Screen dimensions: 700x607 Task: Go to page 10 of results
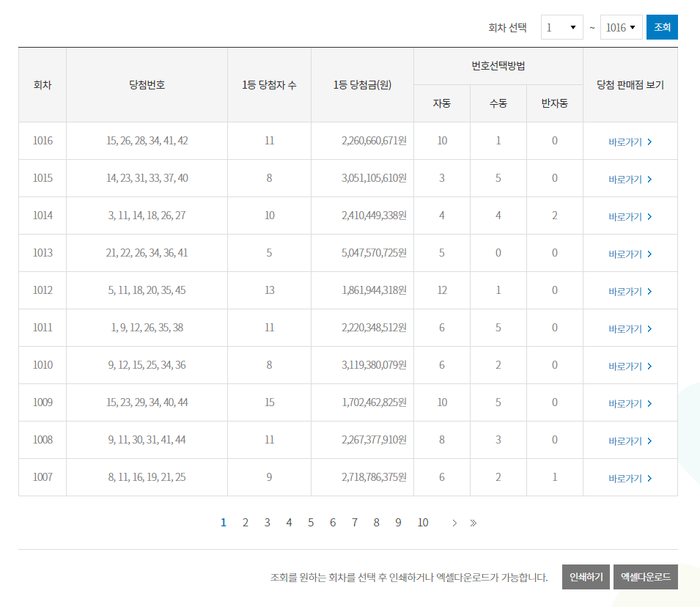[x=423, y=523]
